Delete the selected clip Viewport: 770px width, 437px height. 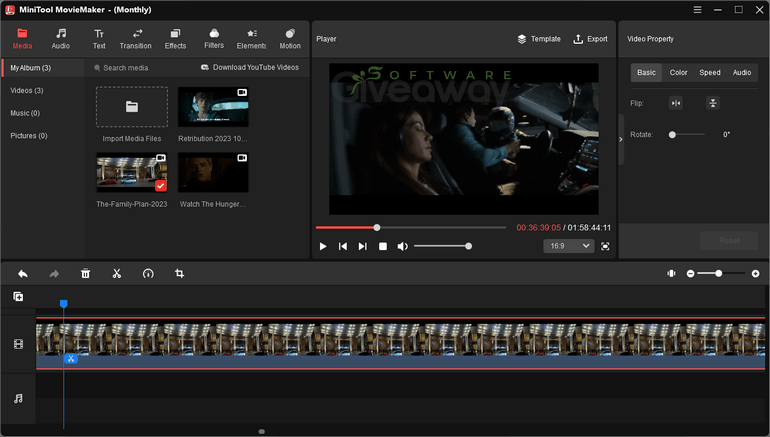point(85,273)
